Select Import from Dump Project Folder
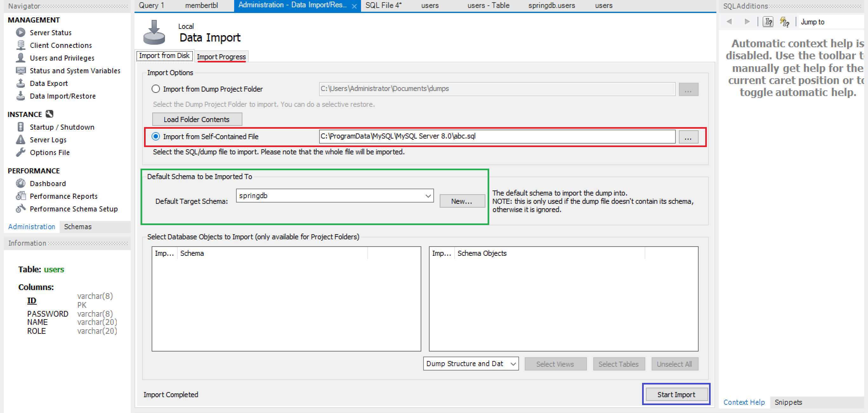Viewport: 868px width, 413px height. [156, 89]
